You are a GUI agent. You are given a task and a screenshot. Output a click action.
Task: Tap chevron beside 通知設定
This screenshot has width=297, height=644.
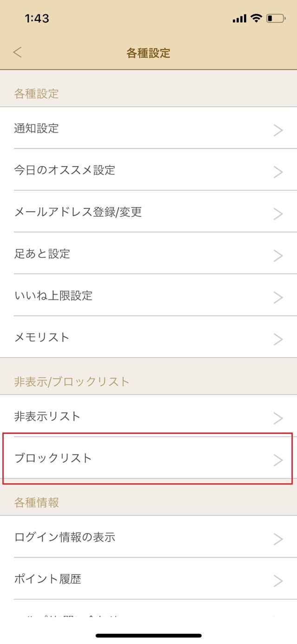pos(278,130)
